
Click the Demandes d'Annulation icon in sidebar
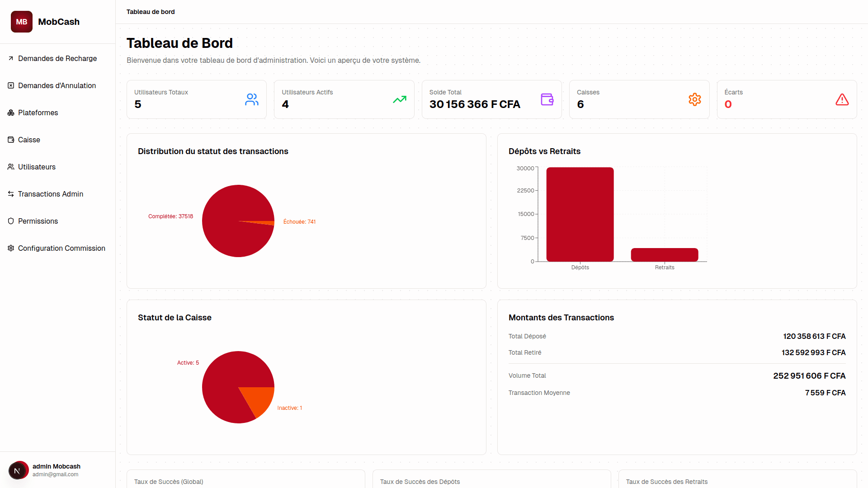tap(10, 85)
